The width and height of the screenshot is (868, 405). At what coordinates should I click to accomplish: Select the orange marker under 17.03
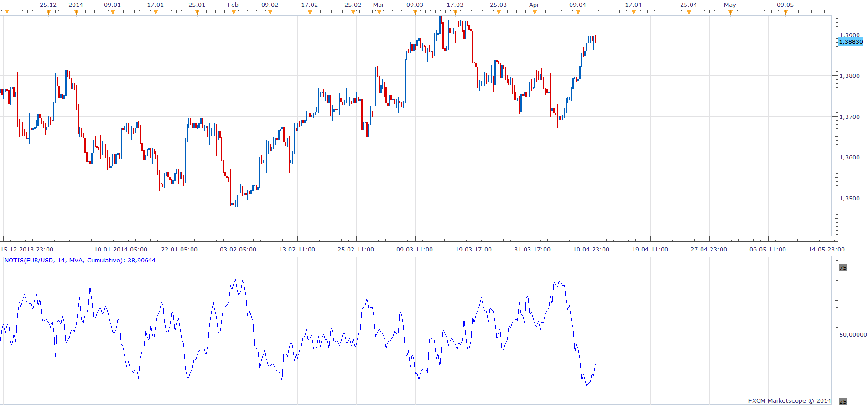455,13
